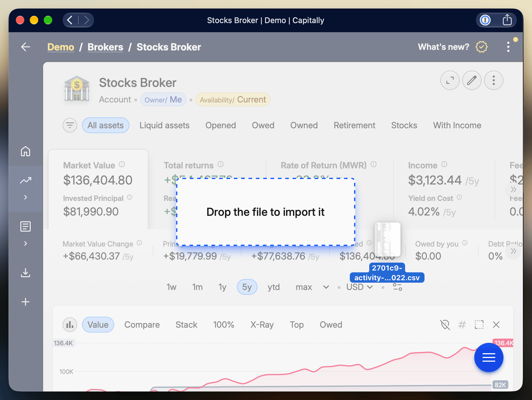
Task: Navigate browser back arrow in title bar
Action: (x=70, y=20)
